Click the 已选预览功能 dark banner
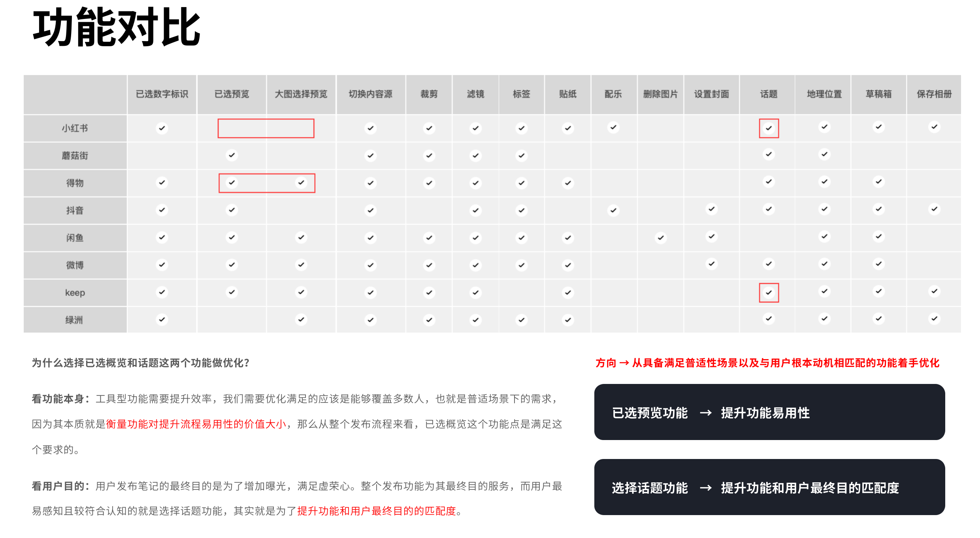The image size is (980, 538). coord(769,412)
